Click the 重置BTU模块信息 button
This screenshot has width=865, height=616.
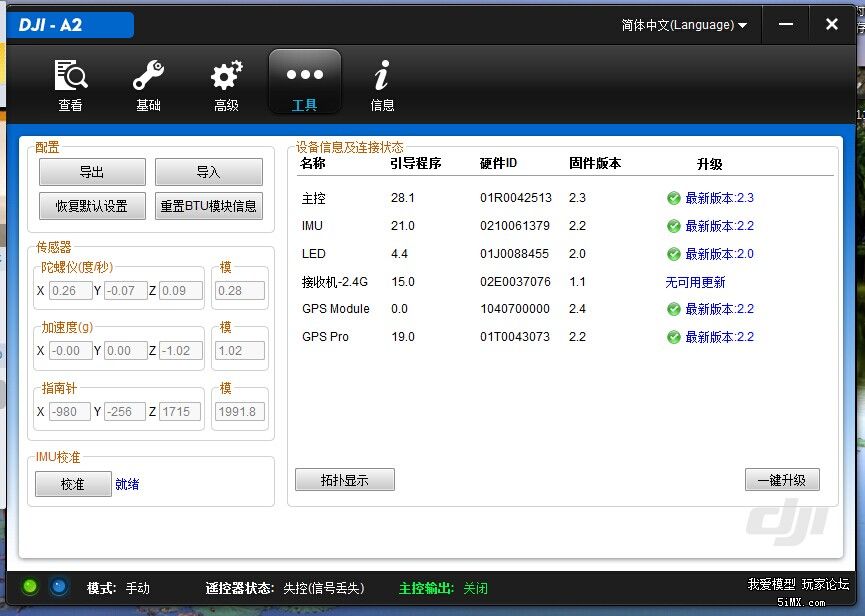(209, 206)
